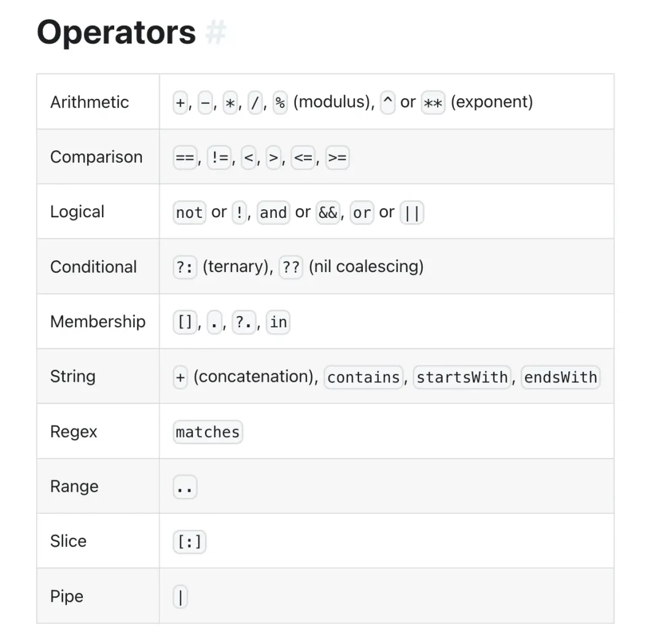Image resolution: width=663 pixels, height=644 pixels.
Task: Click the 'not' logical operator code
Action: pyautogui.click(x=189, y=213)
